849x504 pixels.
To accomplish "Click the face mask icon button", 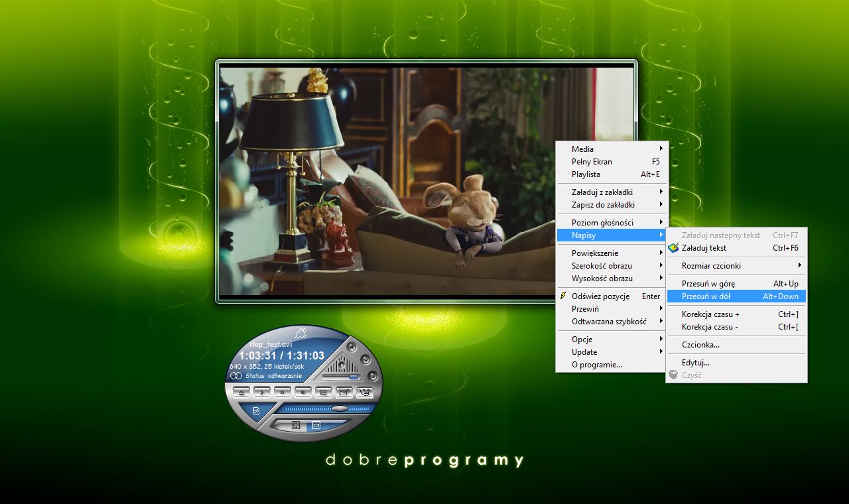I will point(365,392).
